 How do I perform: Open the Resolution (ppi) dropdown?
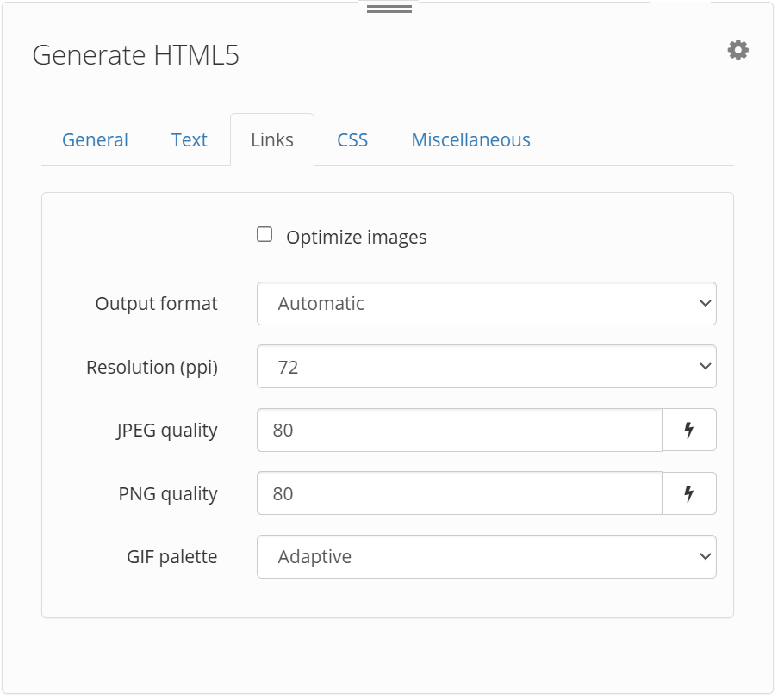coord(486,367)
